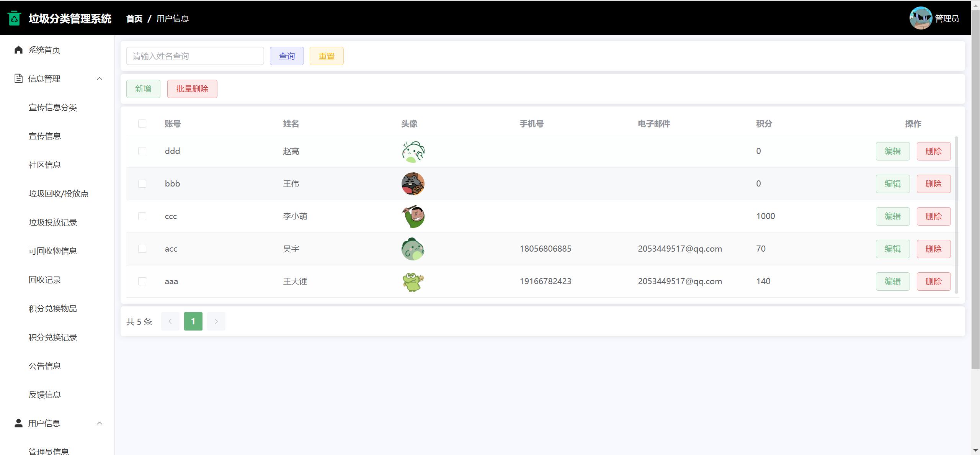Collapse the 用户信息 sidebar chevron
This screenshot has width=980, height=455.
100,423
